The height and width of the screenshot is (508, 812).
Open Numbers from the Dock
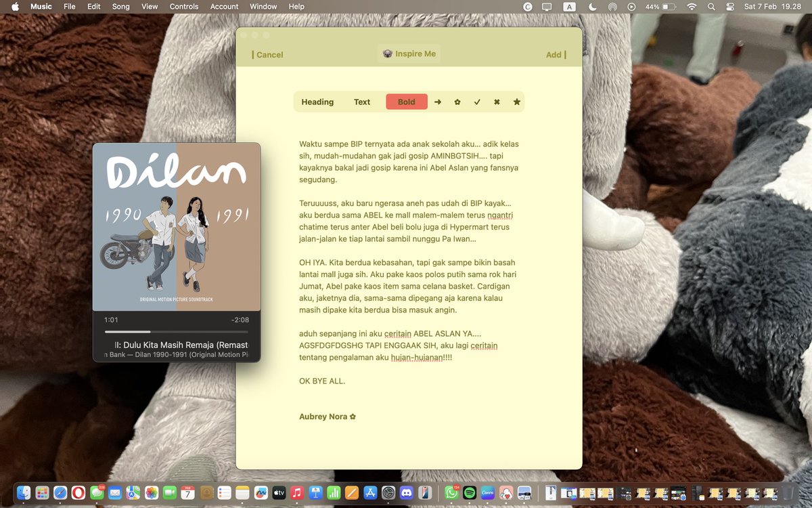[x=334, y=493]
